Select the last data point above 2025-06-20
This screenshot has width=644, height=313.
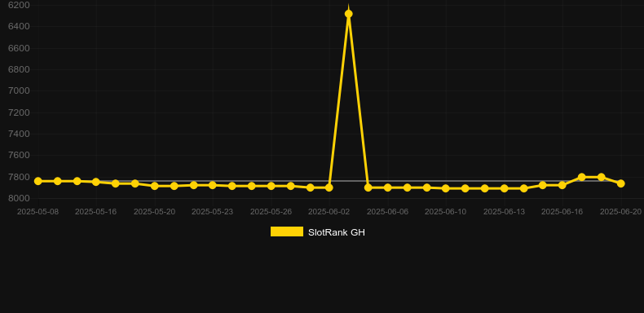click(620, 183)
